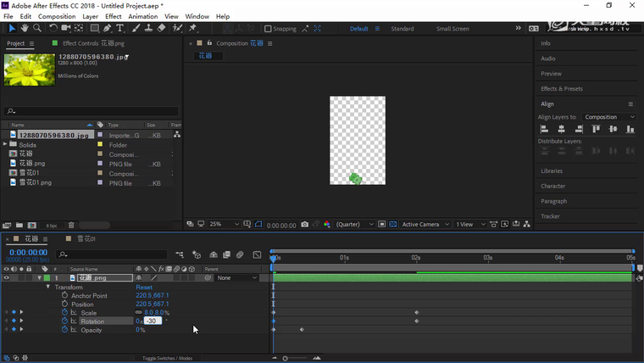Image resolution: width=644 pixels, height=363 pixels.
Task: Select the Zoom magnifier tool
Action: (36, 28)
